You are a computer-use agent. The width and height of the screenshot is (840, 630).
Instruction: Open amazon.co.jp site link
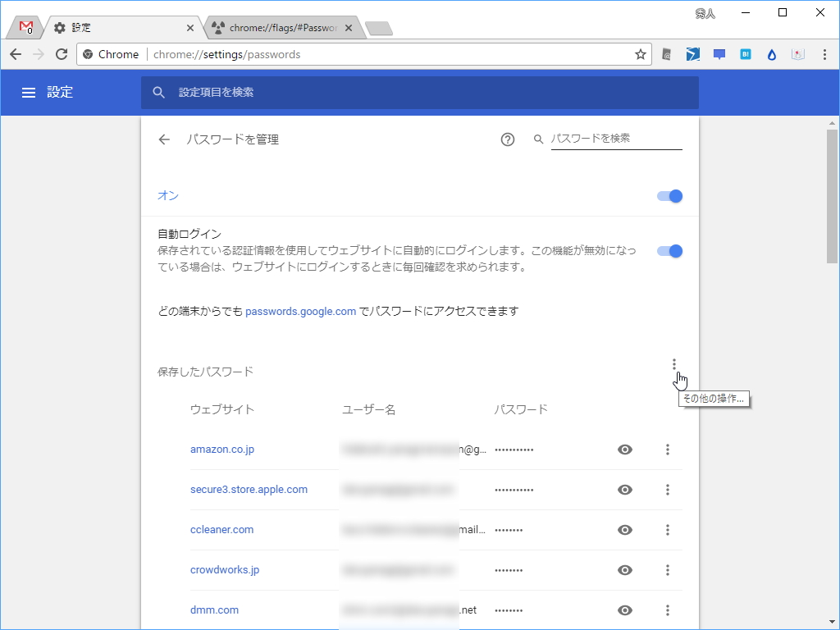click(222, 450)
